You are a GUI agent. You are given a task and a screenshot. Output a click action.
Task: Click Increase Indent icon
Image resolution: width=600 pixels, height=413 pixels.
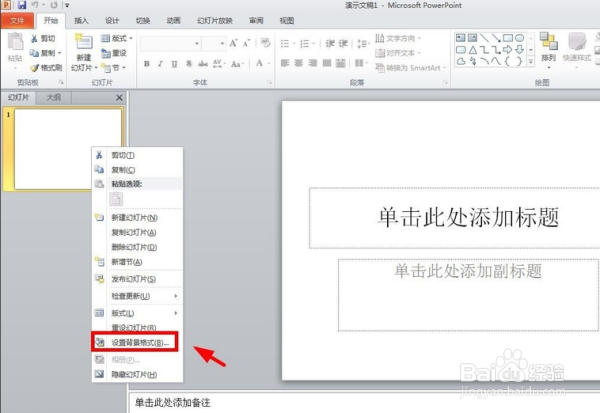[343, 43]
